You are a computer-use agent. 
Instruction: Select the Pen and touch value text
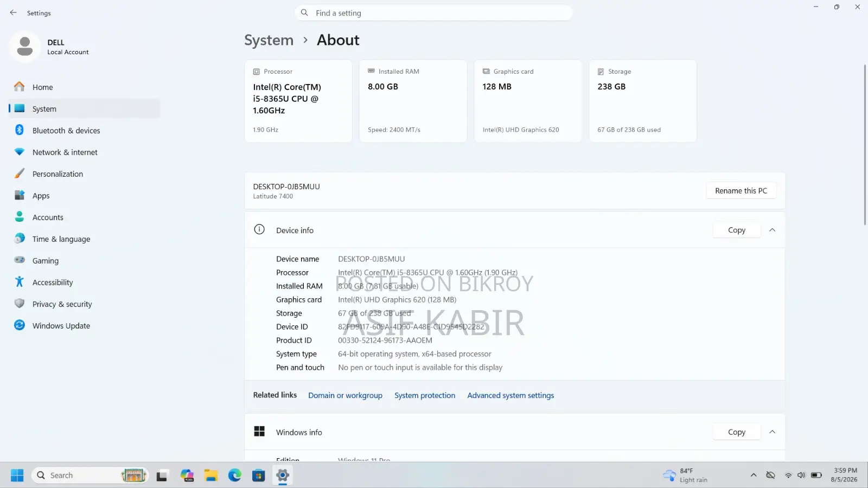coord(420,368)
